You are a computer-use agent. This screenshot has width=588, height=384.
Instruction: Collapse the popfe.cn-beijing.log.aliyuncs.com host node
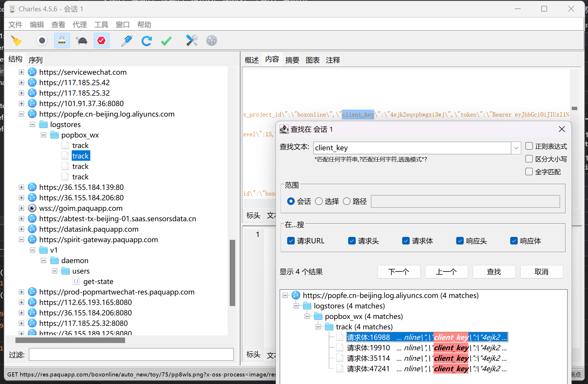click(21, 114)
